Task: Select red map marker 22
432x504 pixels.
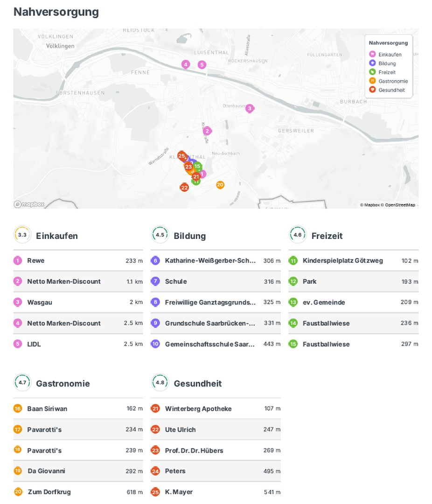Action: pyautogui.click(x=184, y=188)
